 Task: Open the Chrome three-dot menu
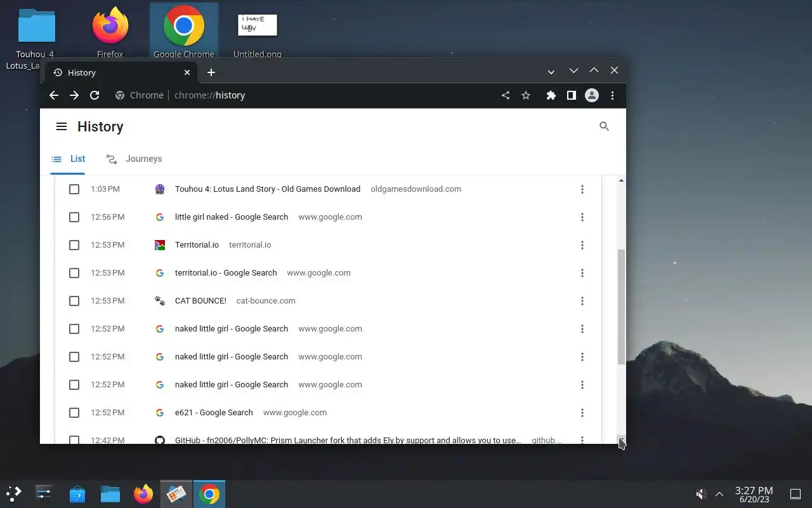tap(612, 95)
